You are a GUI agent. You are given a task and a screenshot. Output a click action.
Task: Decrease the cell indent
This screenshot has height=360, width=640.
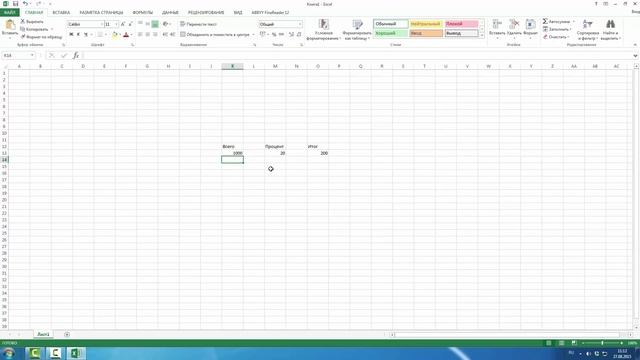165,35
